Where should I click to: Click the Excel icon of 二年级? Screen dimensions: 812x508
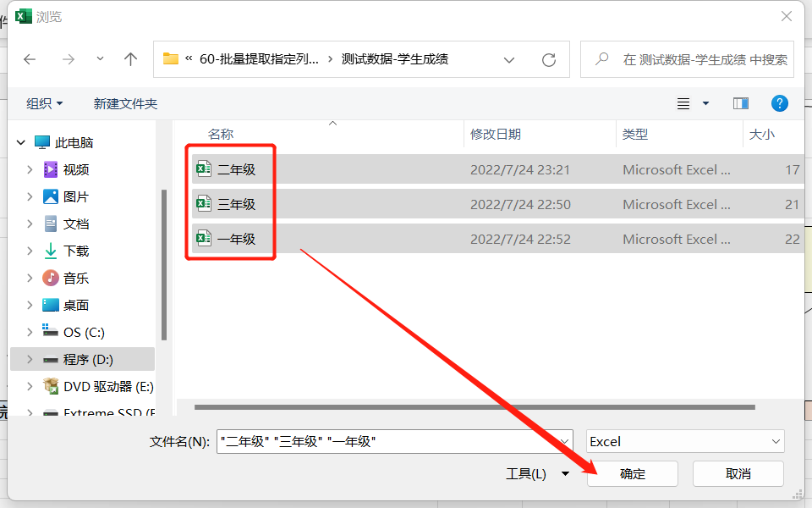tap(204, 169)
